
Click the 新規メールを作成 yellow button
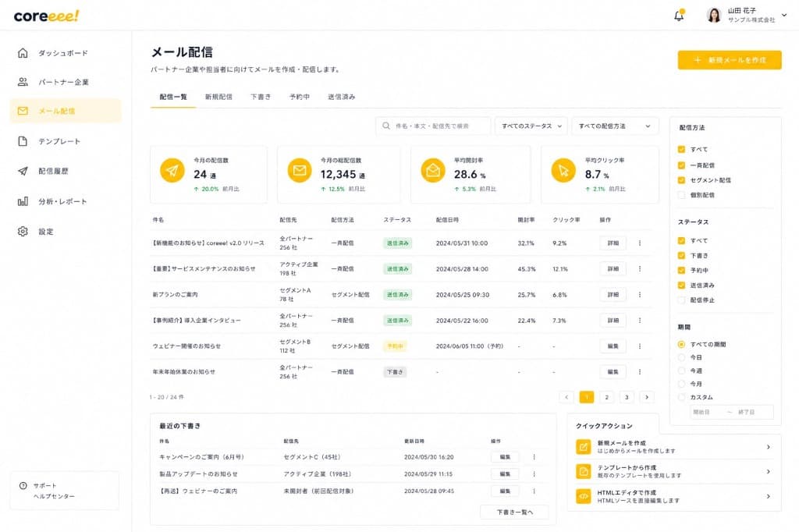pos(730,59)
